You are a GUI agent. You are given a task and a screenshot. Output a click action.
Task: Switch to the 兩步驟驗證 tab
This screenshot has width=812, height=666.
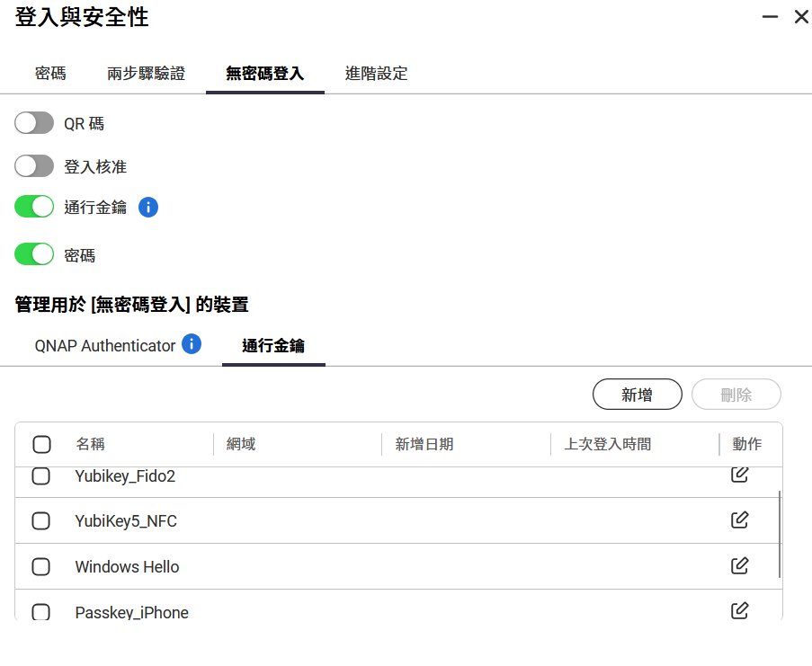[146, 74]
